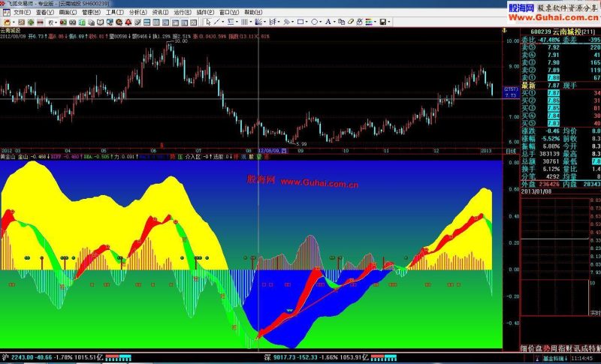Open the 周 tab in right panel
The image size is (601, 364).
click(x=554, y=348)
